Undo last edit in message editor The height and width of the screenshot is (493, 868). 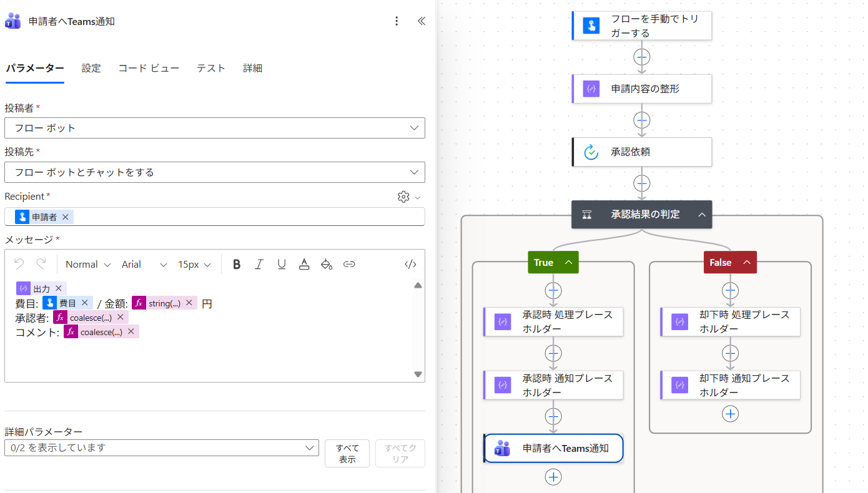click(x=19, y=264)
